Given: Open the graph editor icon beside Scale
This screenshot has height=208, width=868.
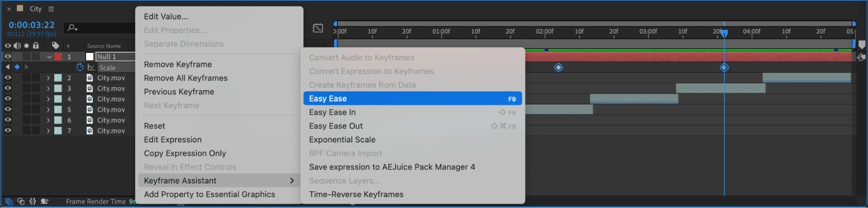Looking at the screenshot, I should pyautogui.click(x=91, y=67).
